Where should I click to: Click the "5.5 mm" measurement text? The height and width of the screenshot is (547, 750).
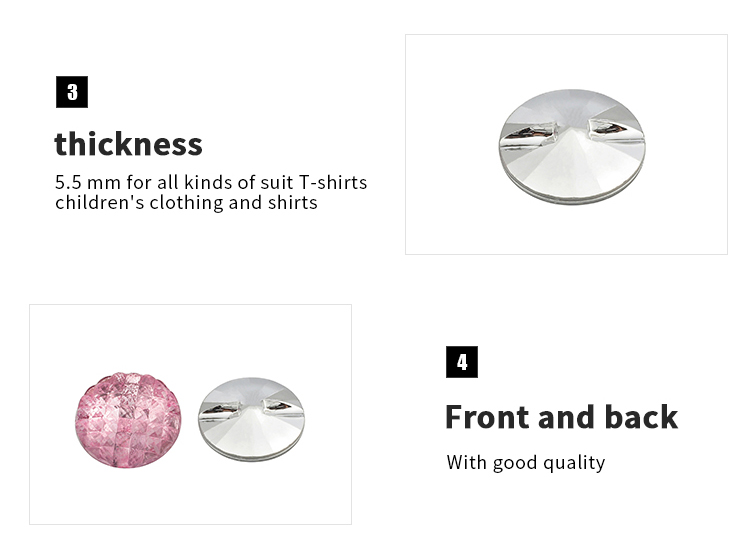pos(83,183)
